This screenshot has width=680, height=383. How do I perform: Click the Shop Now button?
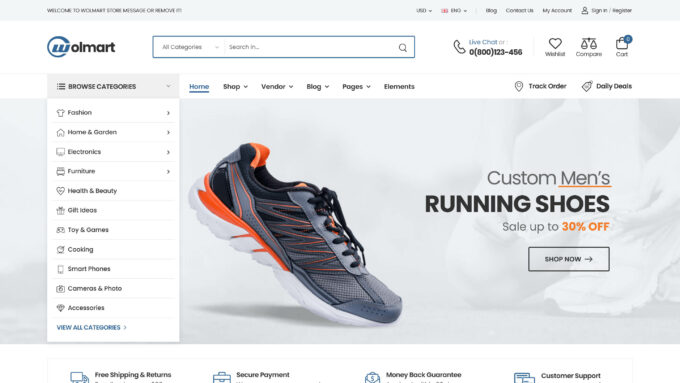click(x=569, y=259)
